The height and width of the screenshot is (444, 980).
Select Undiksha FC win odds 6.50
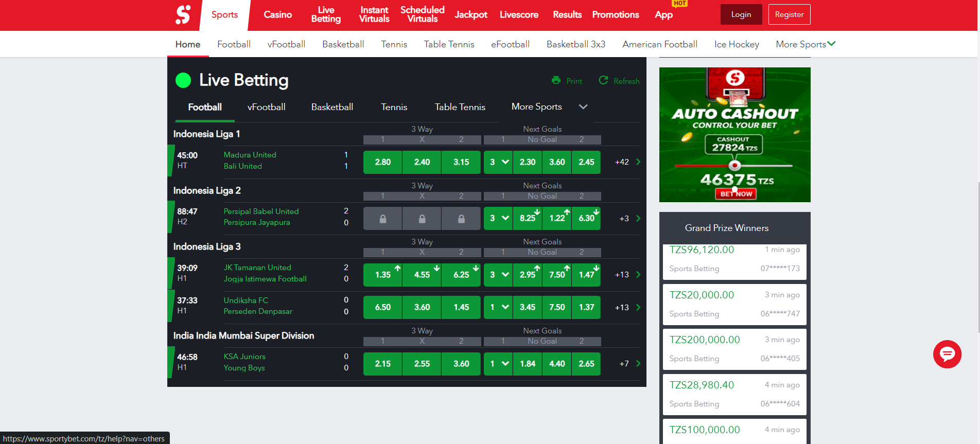pyautogui.click(x=382, y=308)
